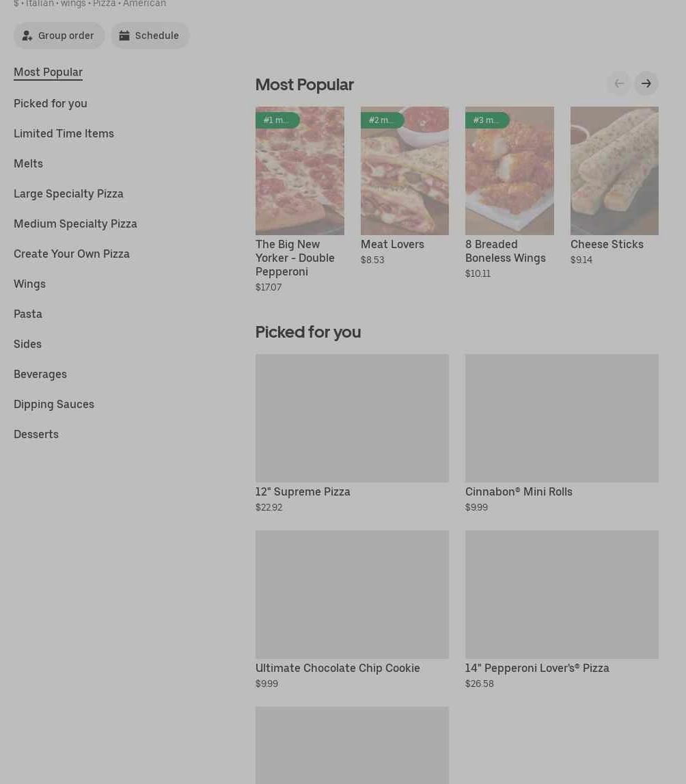This screenshot has width=686, height=784.
Task: Open the 14" Pepperoni Lover's Pizza image
Action: pos(562,595)
